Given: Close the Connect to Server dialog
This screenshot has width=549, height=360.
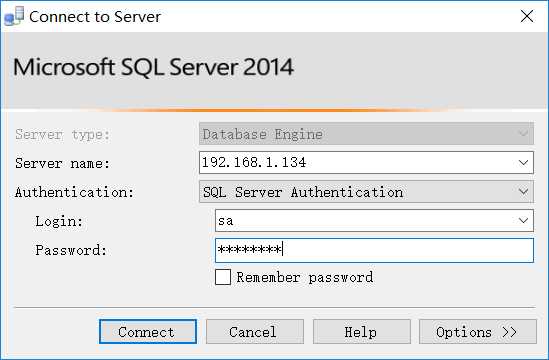Looking at the screenshot, I should 527,16.
